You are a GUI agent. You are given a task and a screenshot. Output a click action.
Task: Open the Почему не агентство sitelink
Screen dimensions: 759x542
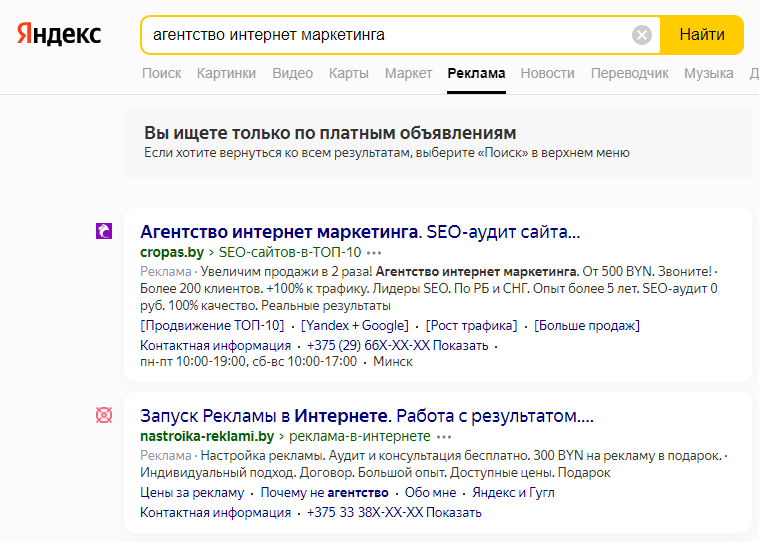point(324,493)
